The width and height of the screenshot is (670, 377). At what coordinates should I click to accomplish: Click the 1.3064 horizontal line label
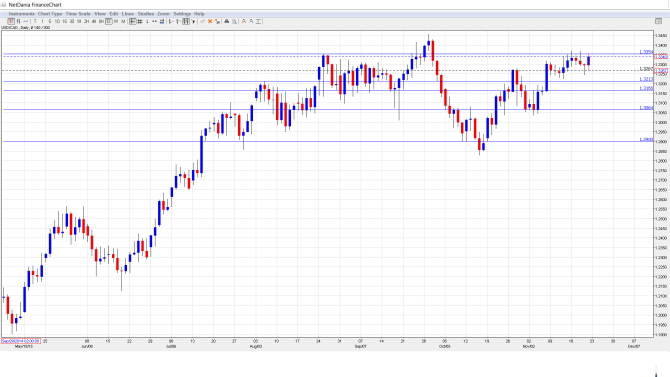[x=646, y=108]
